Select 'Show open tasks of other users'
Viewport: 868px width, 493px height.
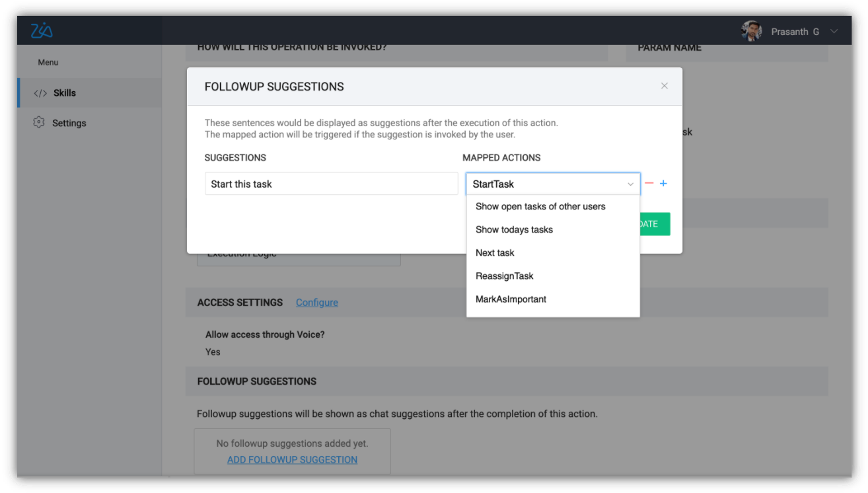(540, 206)
